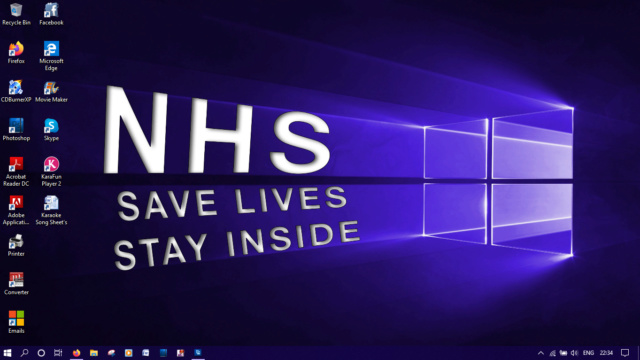
Task: Click the Emails desktop shortcut
Action: click(16, 322)
